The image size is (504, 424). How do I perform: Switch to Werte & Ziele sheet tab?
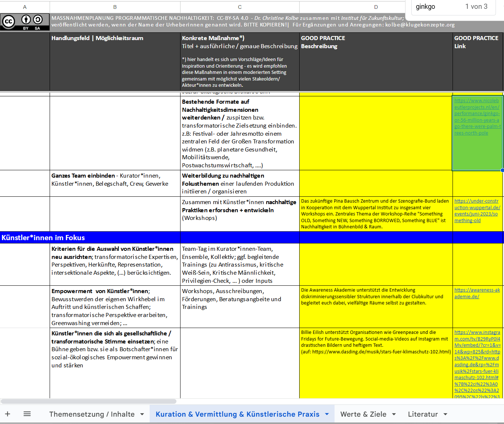[x=363, y=414]
